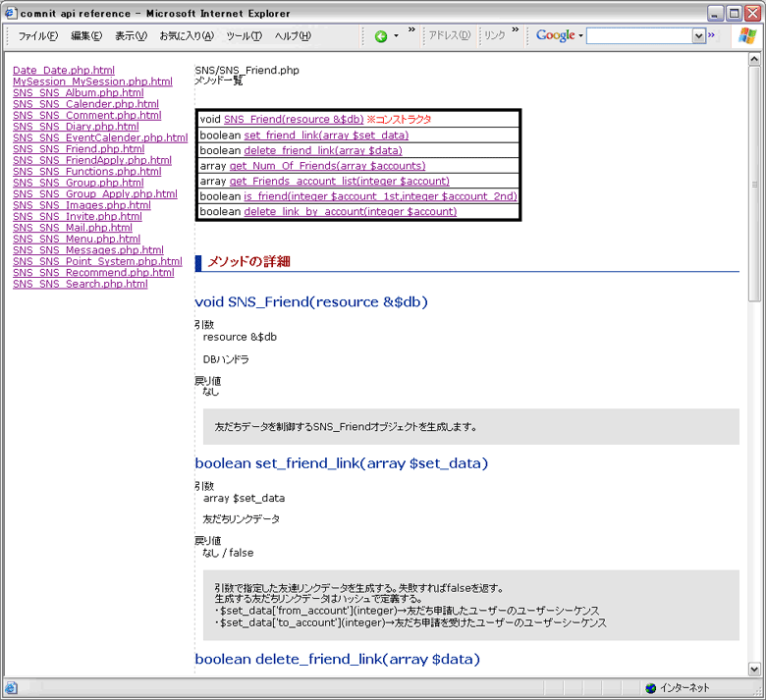Open SNS_SNS_Search.php.html from the file list
766x700 pixels.
tap(80, 284)
